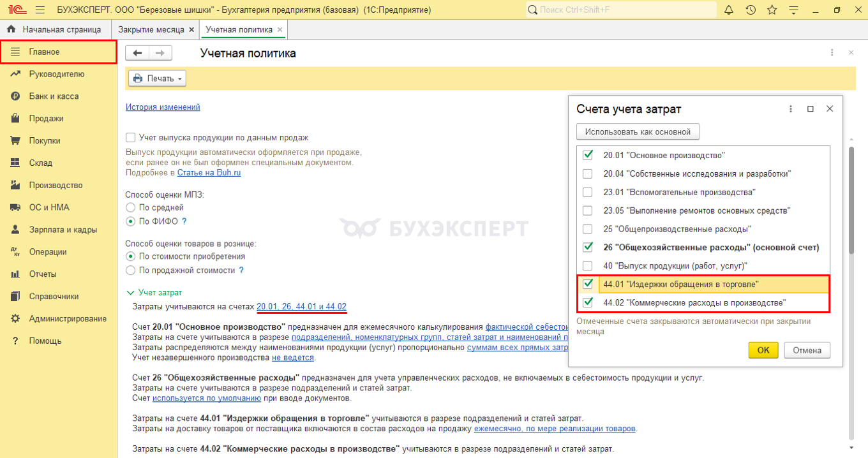
Task: Uncheck 44.01 Издержки обращения в торговле
Action: (588, 284)
